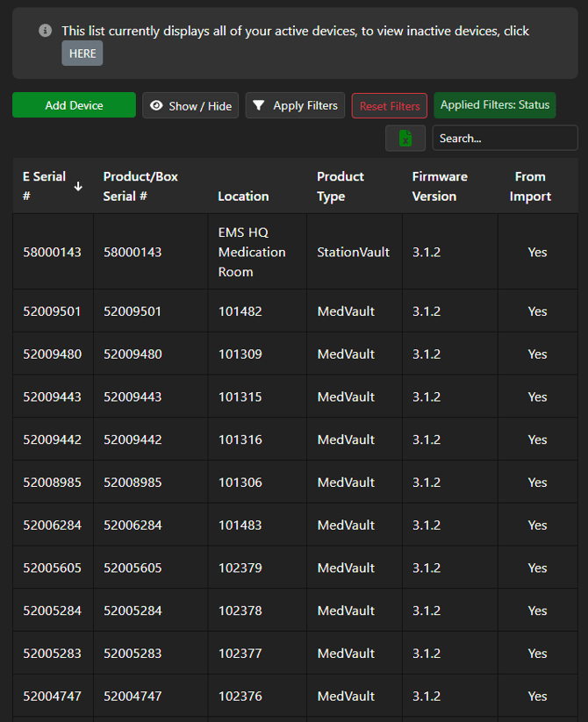This screenshot has height=722, width=588.
Task: Select E Serial 52009443 cell
Action: [x=52, y=397]
